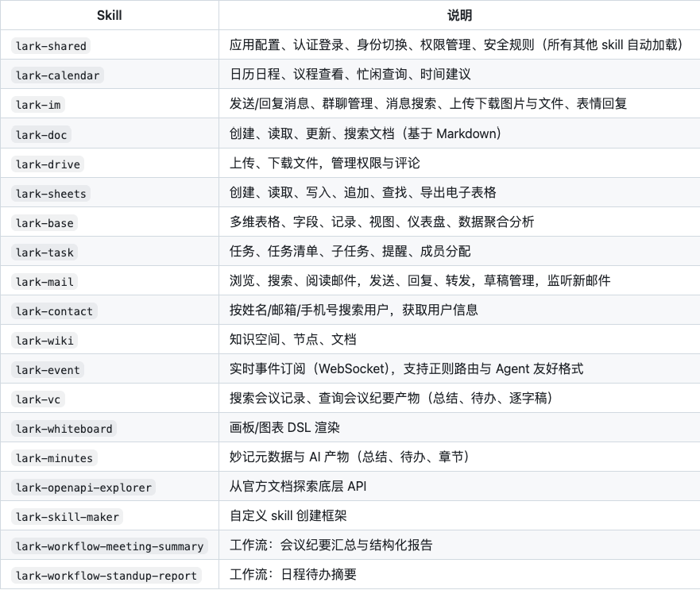The image size is (700, 590).
Task: Select the lark-drive skill name
Action: click(48, 164)
